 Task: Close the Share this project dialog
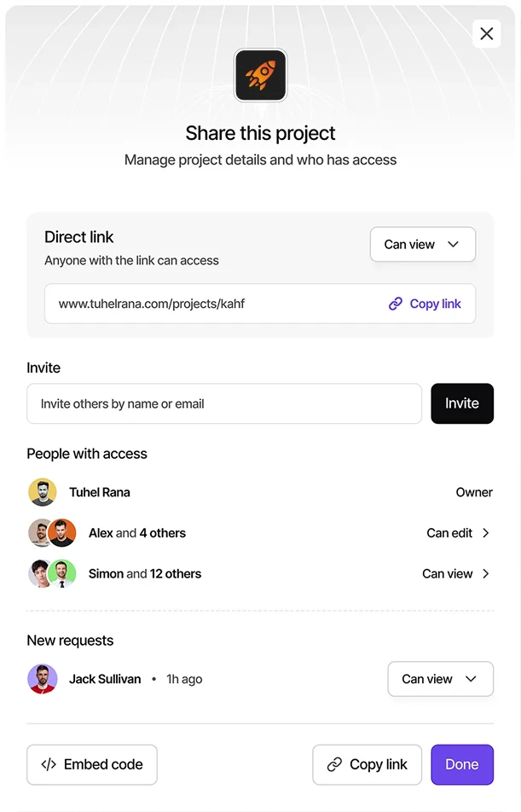pyautogui.click(x=487, y=33)
